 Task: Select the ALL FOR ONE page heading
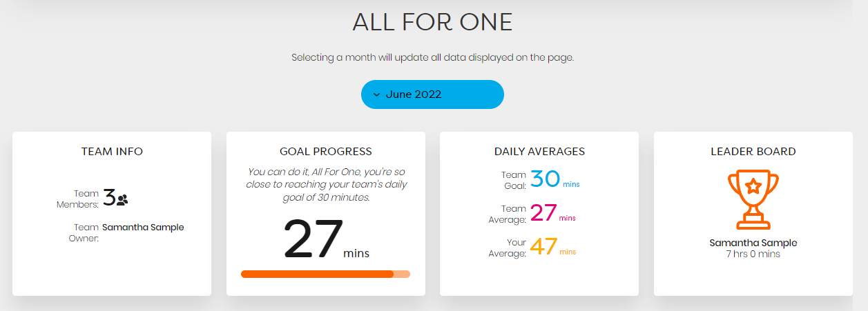[x=432, y=22]
